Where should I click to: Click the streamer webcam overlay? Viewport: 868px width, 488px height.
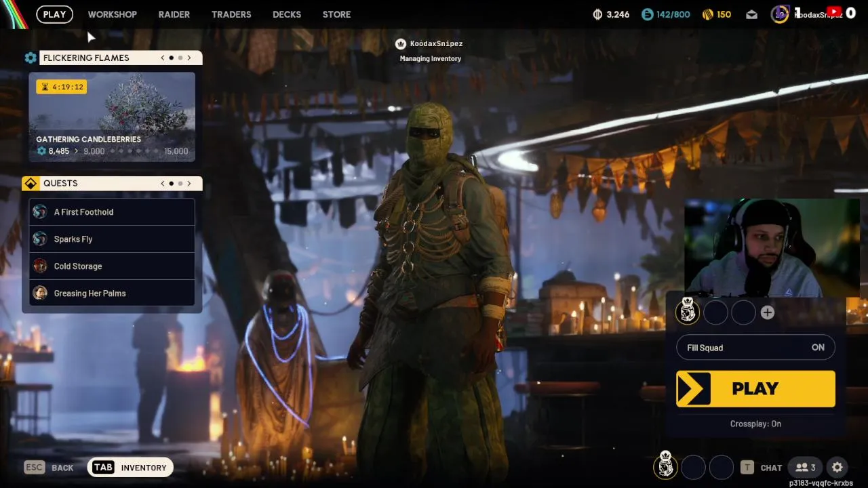pyautogui.click(x=772, y=247)
